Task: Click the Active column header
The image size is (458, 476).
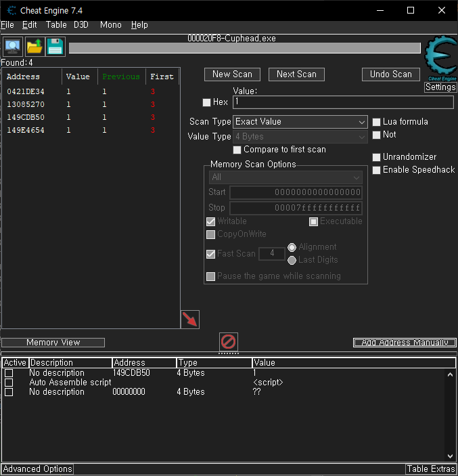Action: tap(16, 363)
